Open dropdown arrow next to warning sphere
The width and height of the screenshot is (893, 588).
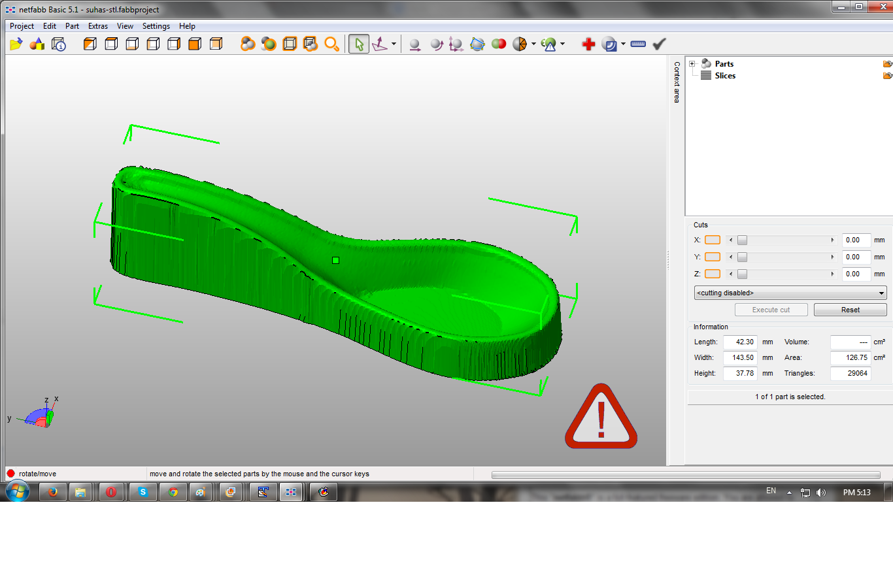point(562,44)
